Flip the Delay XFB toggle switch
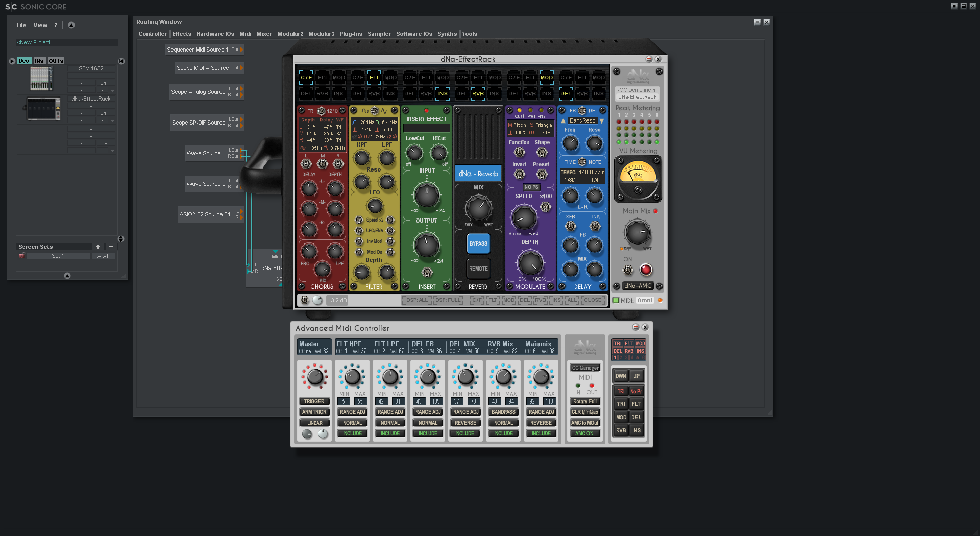This screenshot has height=536, width=980. point(571,226)
